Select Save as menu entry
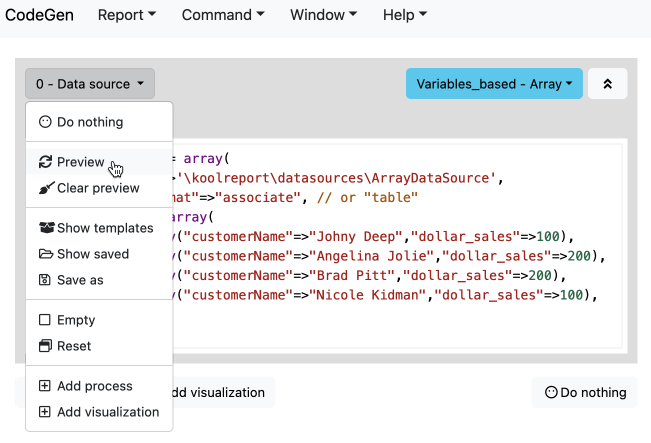The width and height of the screenshot is (651, 443). [x=99, y=280]
